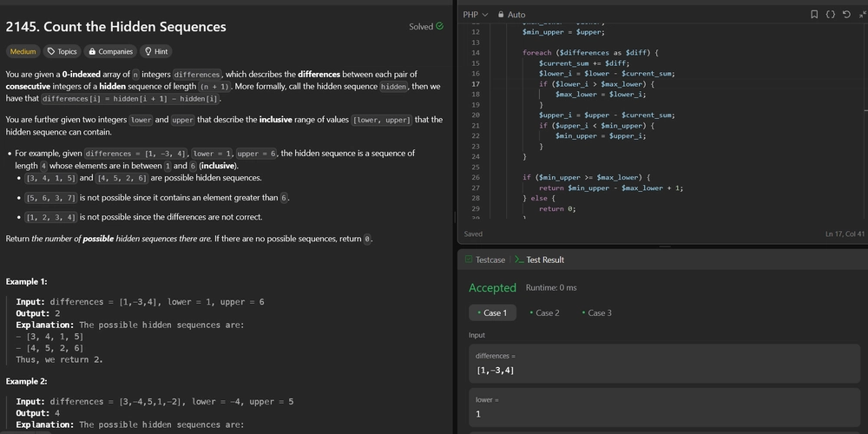Click the Auto lock indicator
Viewport: 868px width, 434px height.
(x=511, y=15)
